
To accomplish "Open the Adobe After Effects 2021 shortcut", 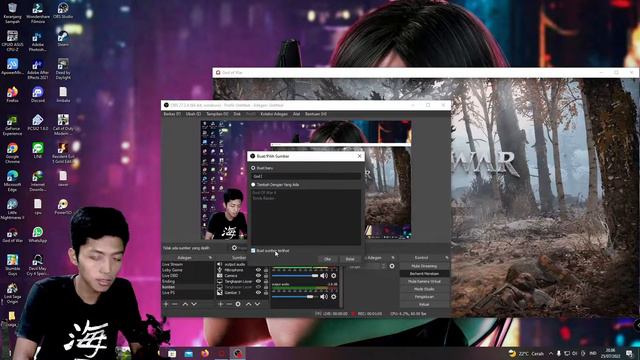I will click(38, 69).
